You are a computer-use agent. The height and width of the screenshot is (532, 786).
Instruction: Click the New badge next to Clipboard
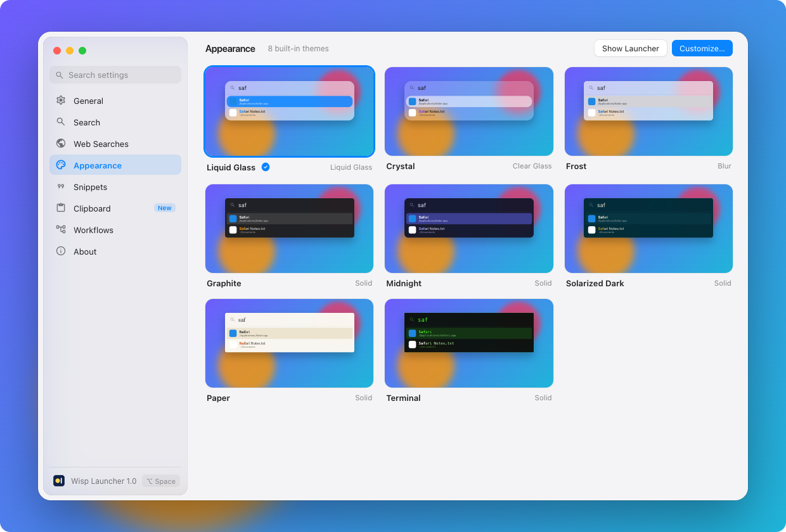[x=165, y=208]
